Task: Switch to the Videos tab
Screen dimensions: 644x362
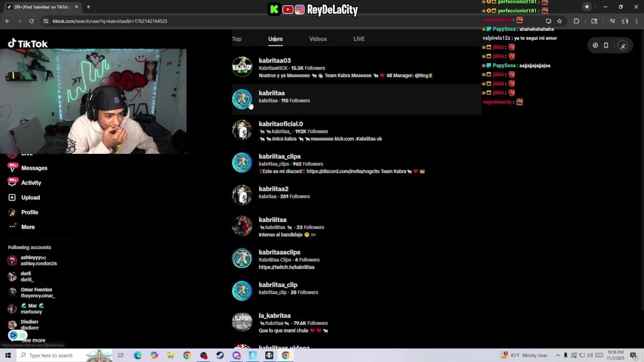Action: click(318, 39)
